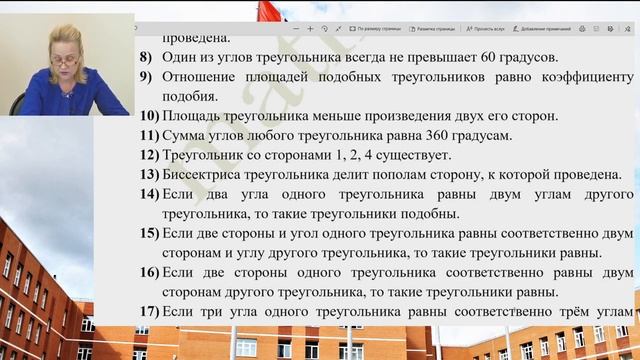Open 'Добавление примечаний' annotation tool

click(x=542, y=29)
